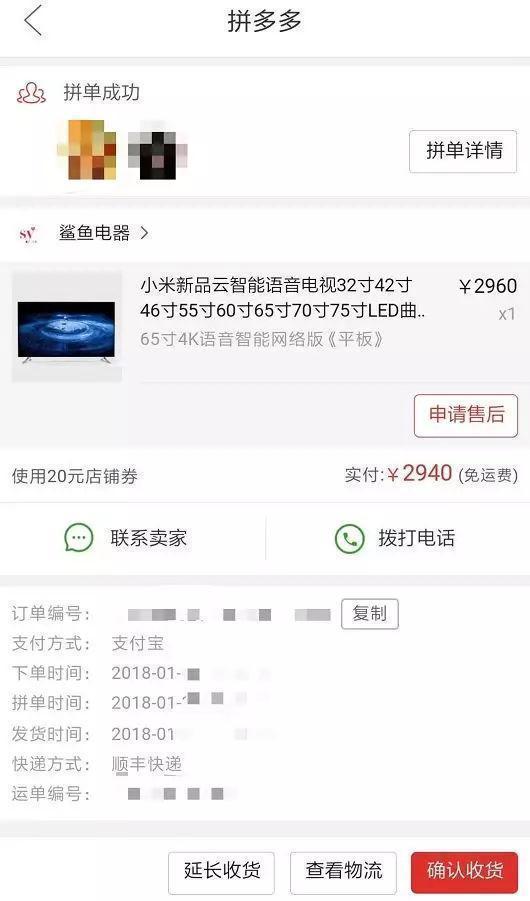Expand the 鲨鱼电器 store chevron
This screenshot has height=901, width=530.
coord(144,233)
